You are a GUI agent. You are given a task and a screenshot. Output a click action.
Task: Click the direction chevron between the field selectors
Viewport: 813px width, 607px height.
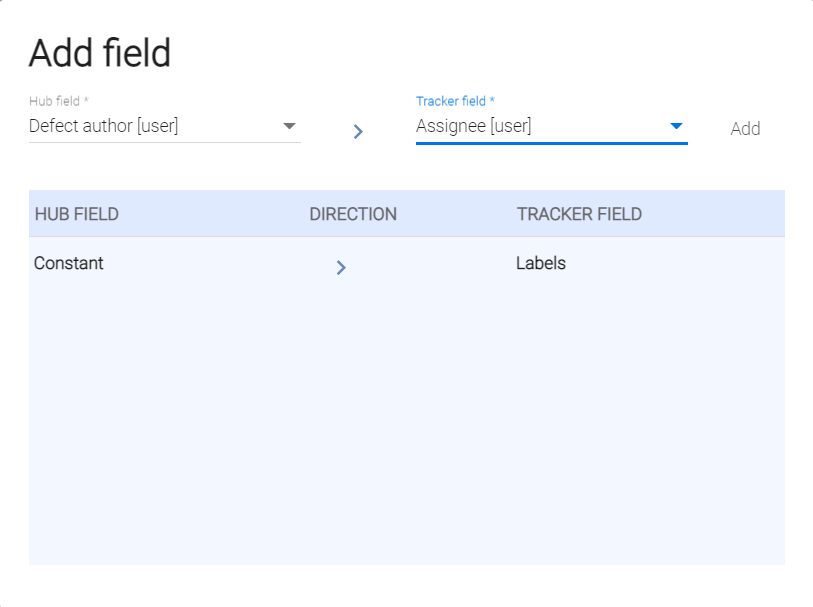[x=358, y=131]
